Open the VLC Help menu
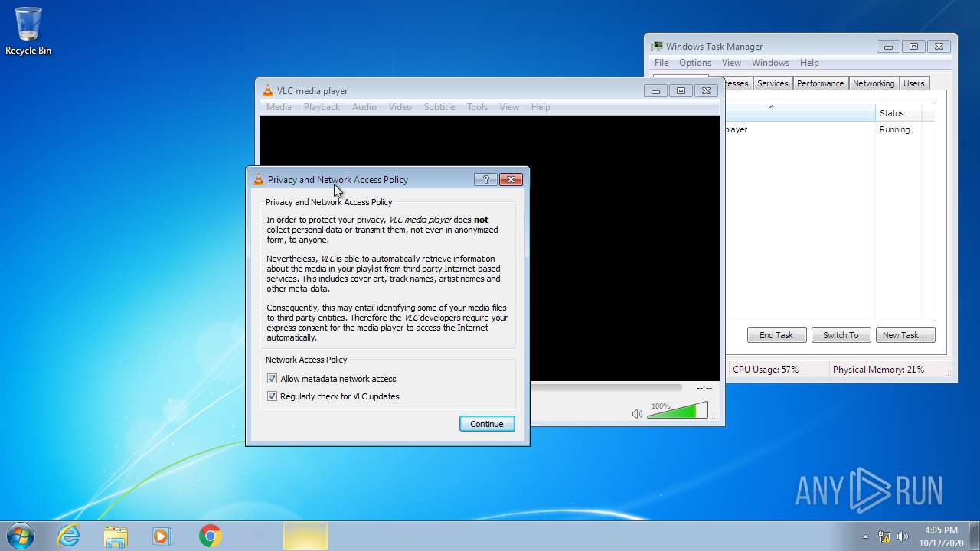The image size is (980, 551). tap(541, 107)
